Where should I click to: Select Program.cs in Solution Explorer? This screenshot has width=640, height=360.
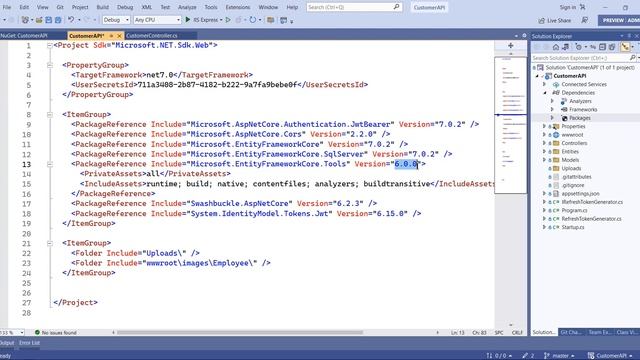574,210
